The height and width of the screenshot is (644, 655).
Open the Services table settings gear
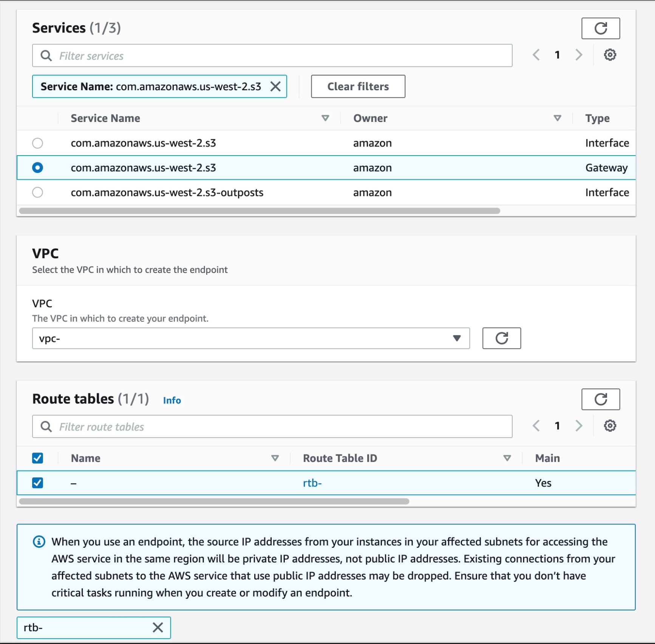coord(610,55)
